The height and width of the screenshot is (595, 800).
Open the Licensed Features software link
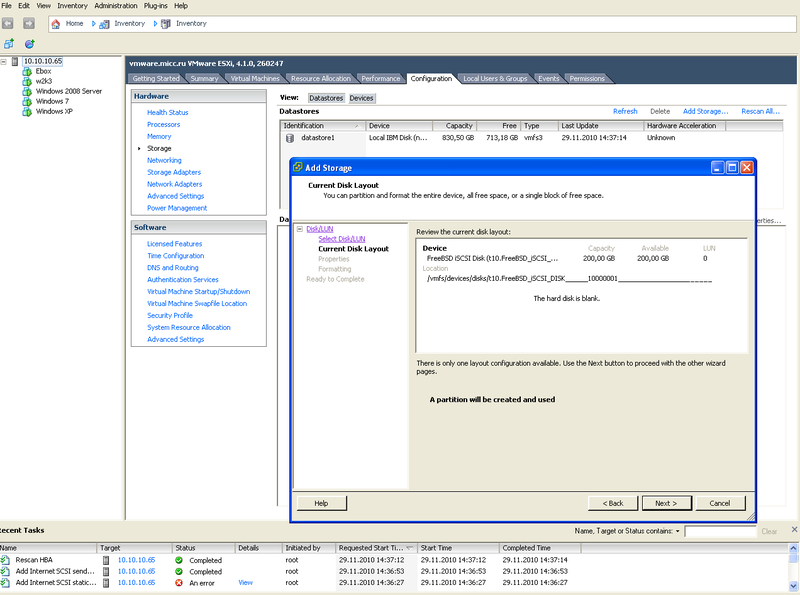pos(174,244)
